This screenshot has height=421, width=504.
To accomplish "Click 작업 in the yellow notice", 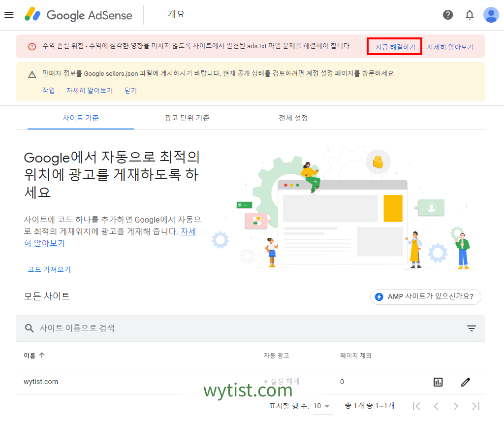I will tap(49, 91).
